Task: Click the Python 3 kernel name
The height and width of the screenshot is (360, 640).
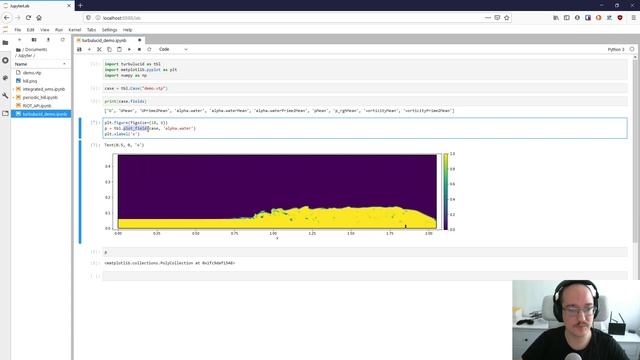Action: pos(616,49)
